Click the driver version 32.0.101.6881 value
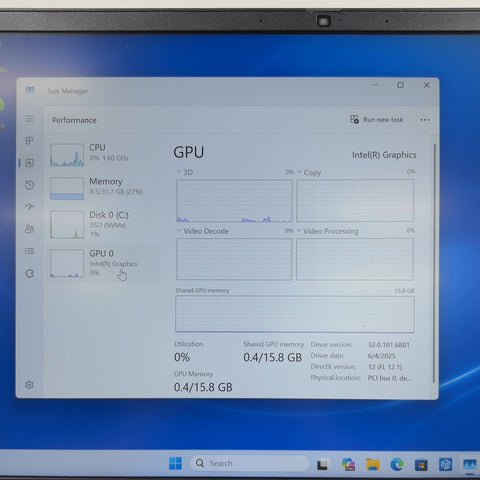 point(389,345)
